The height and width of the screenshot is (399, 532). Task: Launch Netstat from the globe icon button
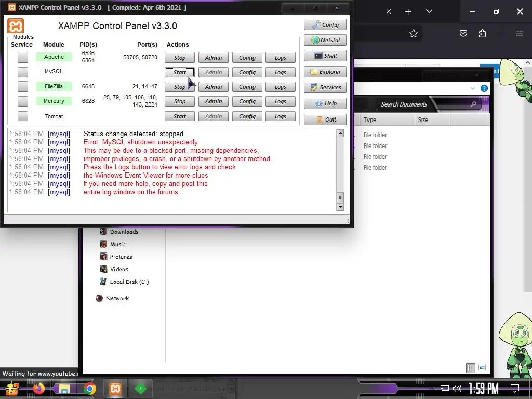coord(325,40)
